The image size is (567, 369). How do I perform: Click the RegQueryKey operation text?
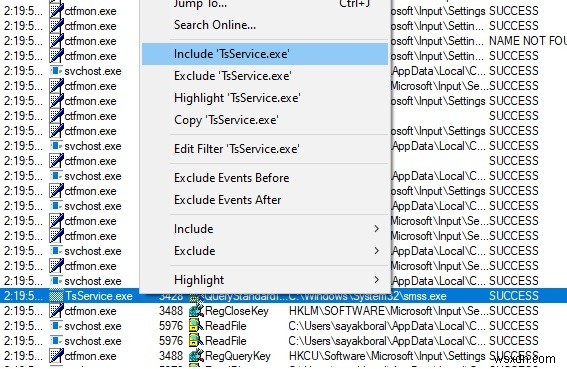click(238, 356)
